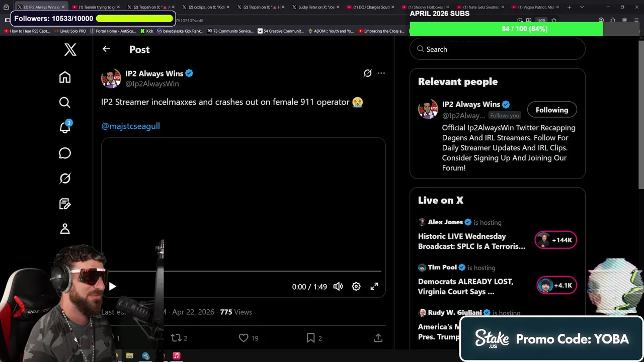
Task: Open the Articles compose icon in sidebar
Action: pos(65,204)
